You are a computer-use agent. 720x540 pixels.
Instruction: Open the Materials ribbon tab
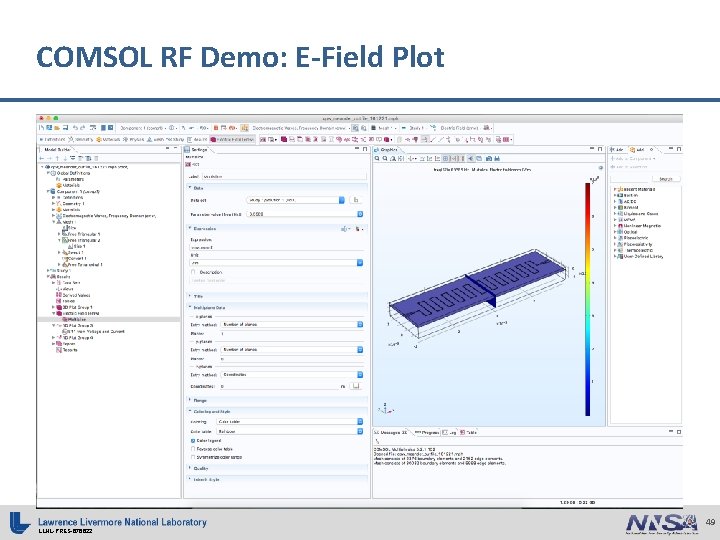[x=108, y=139]
